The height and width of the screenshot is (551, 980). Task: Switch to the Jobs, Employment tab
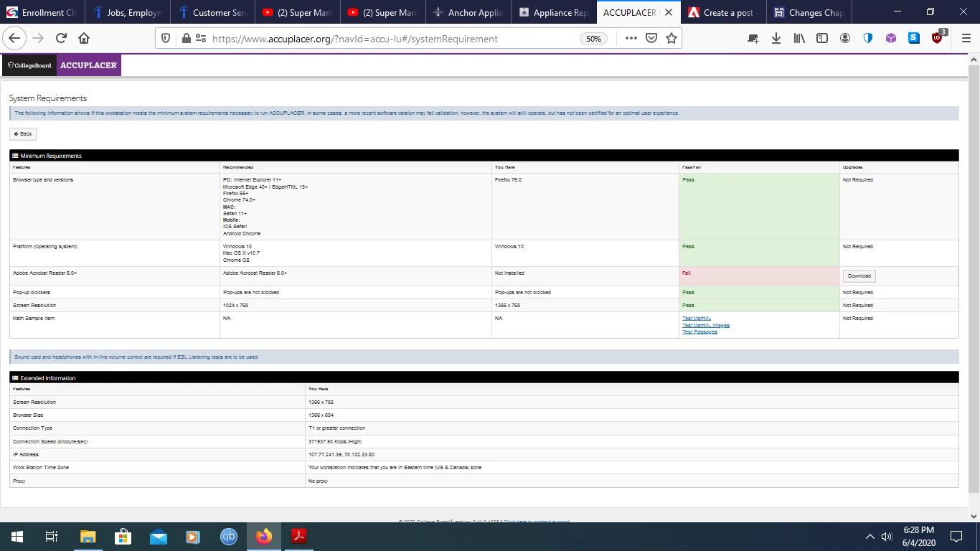(x=128, y=12)
